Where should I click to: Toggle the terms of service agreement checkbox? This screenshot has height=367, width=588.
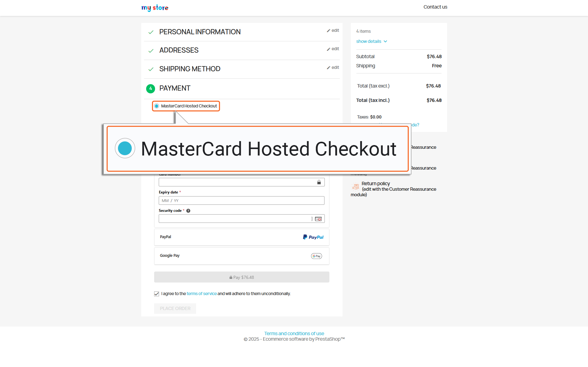click(x=157, y=294)
